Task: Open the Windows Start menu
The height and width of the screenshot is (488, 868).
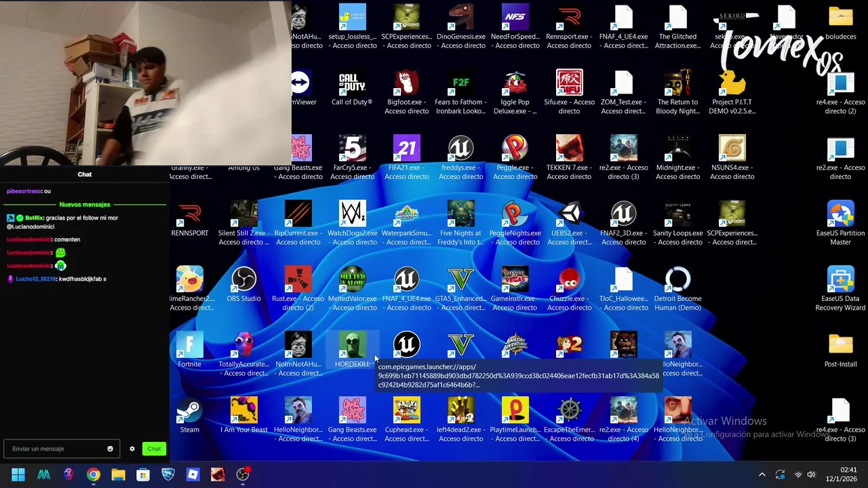Action: (18, 474)
